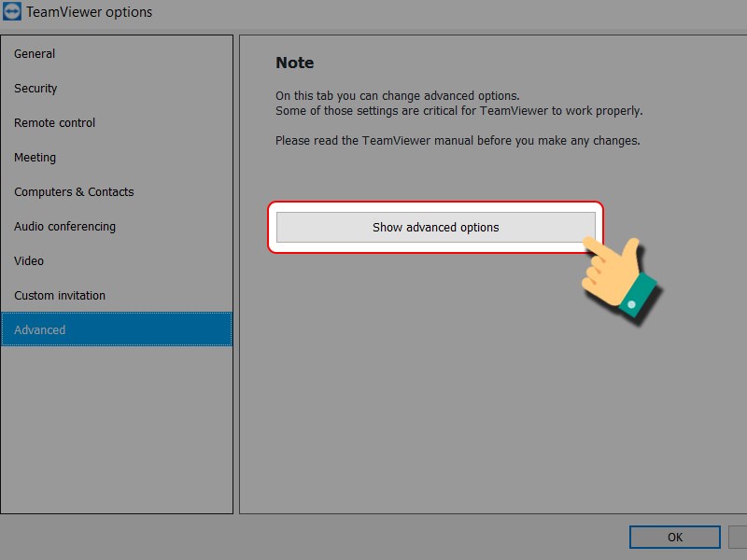The height and width of the screenshot is (560, 747).
Task: Choose the highlighted Advanced category
Action: (116, 329)
